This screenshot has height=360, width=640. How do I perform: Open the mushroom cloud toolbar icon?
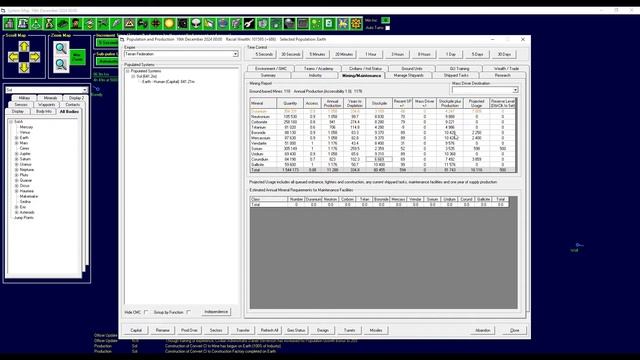196,24
